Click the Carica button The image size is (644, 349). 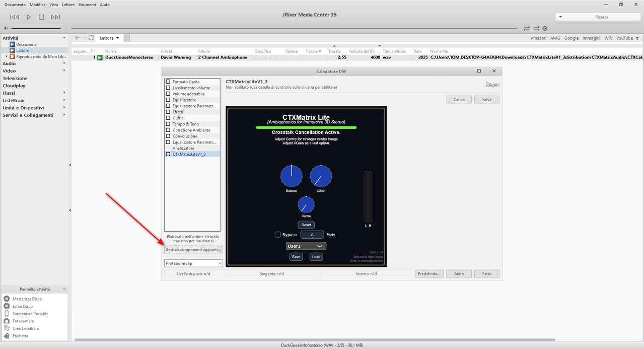coord(459,100)
